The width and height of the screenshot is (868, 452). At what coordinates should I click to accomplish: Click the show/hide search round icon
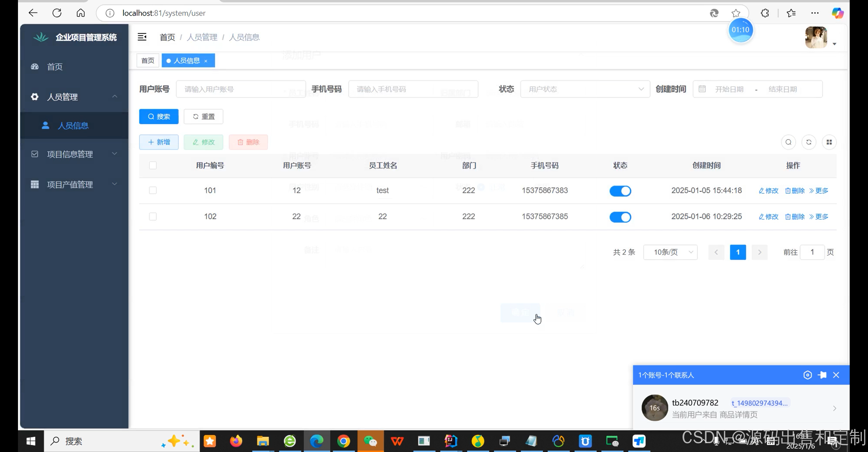788,142
